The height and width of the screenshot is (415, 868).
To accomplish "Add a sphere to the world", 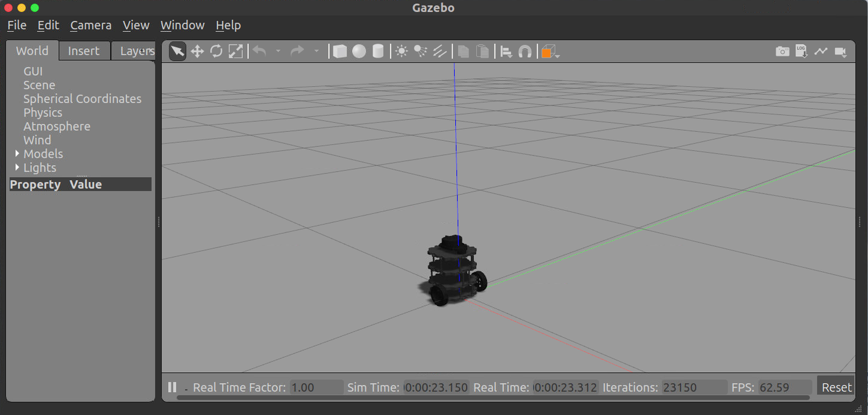I will [359, 51].
